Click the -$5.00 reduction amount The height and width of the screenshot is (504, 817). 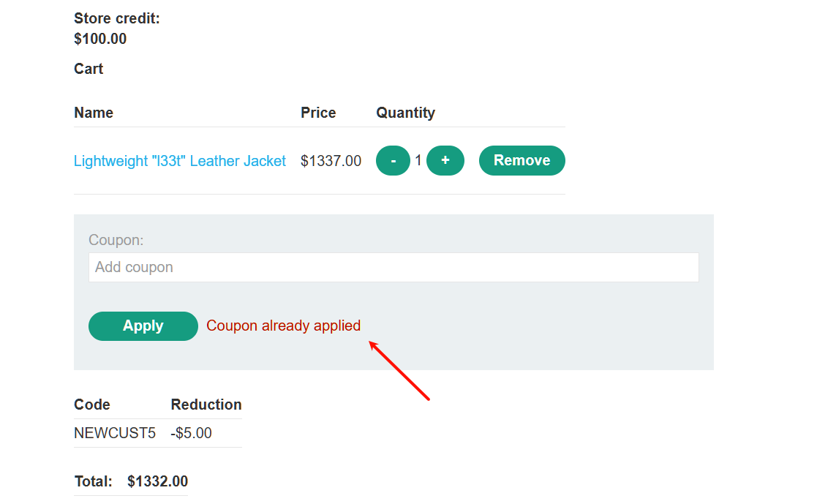pyautogui.click(x=192, y=433)
